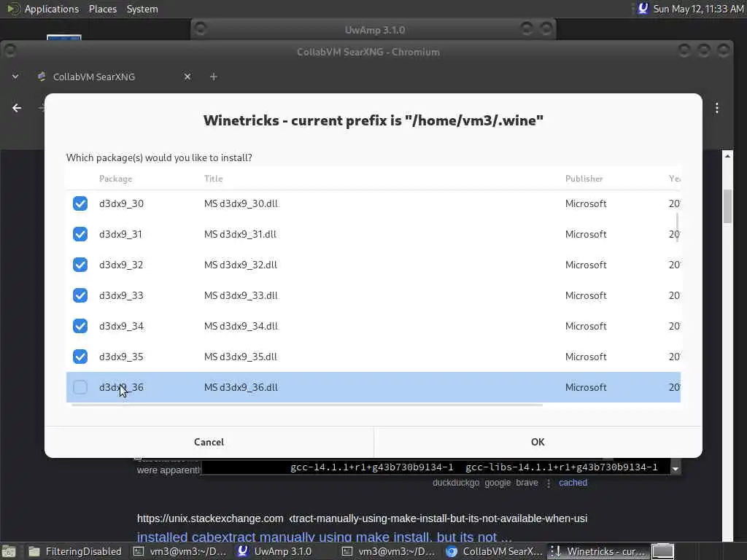Check the d3dx9_36 package checkbox

point(80,387)
